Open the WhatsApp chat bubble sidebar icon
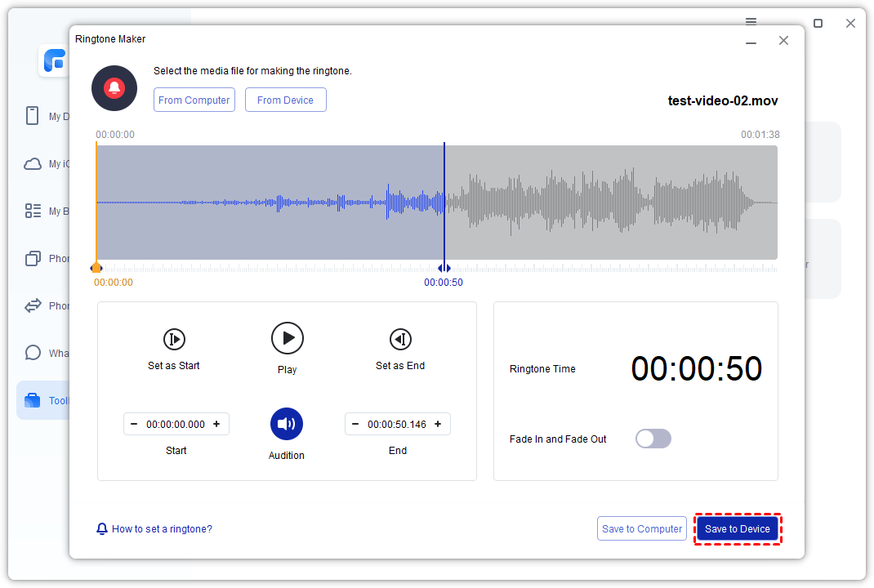Screen dimensions: 874x588 pos(33,353)
